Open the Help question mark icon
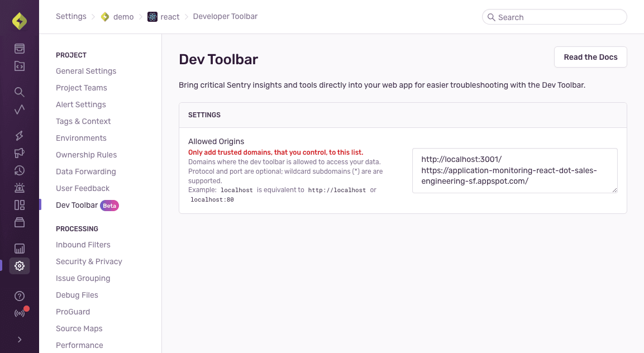Viewport: 644px width, 353px height. [20, 295]
